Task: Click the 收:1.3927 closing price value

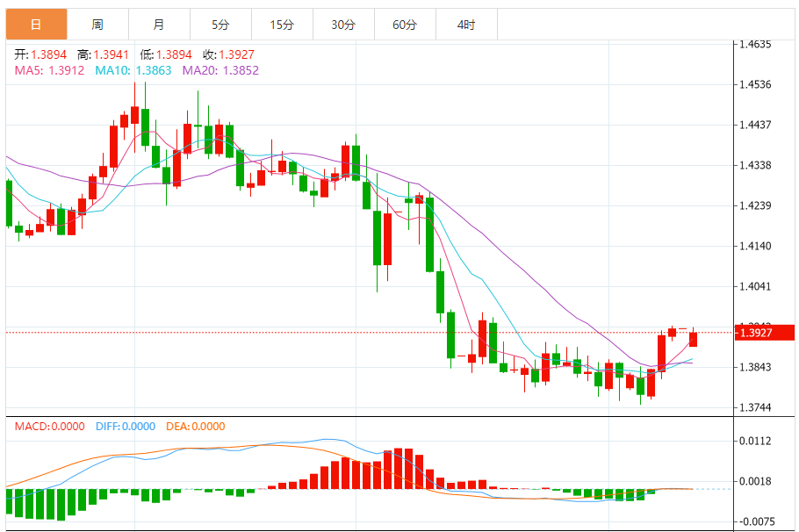Action: pos(228,54)
